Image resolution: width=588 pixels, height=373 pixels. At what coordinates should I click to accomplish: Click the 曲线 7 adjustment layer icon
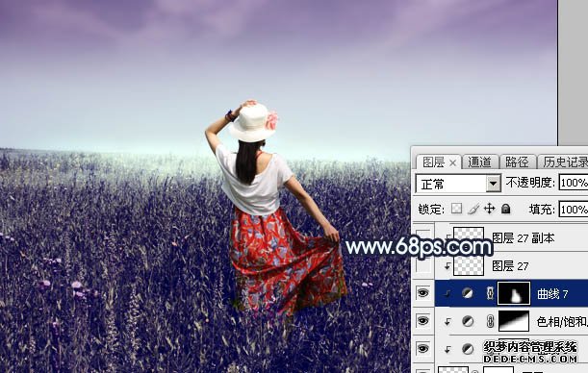tap(468, 293)
